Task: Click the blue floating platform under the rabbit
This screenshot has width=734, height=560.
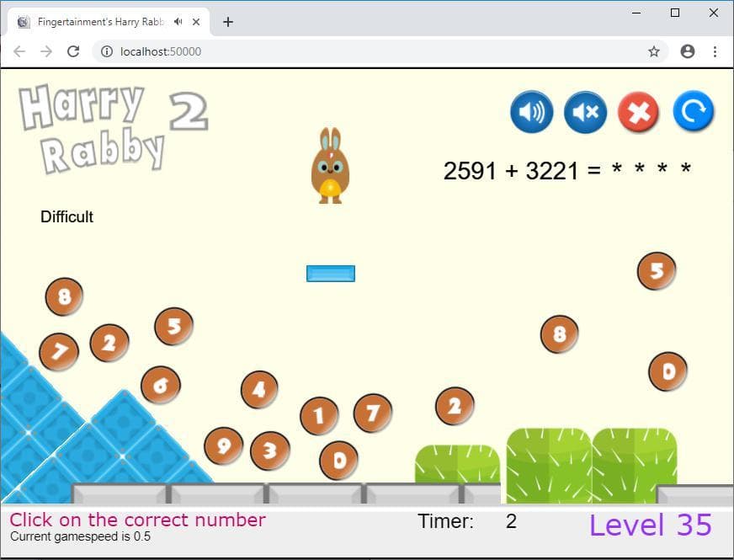Action: pos(331,274)
